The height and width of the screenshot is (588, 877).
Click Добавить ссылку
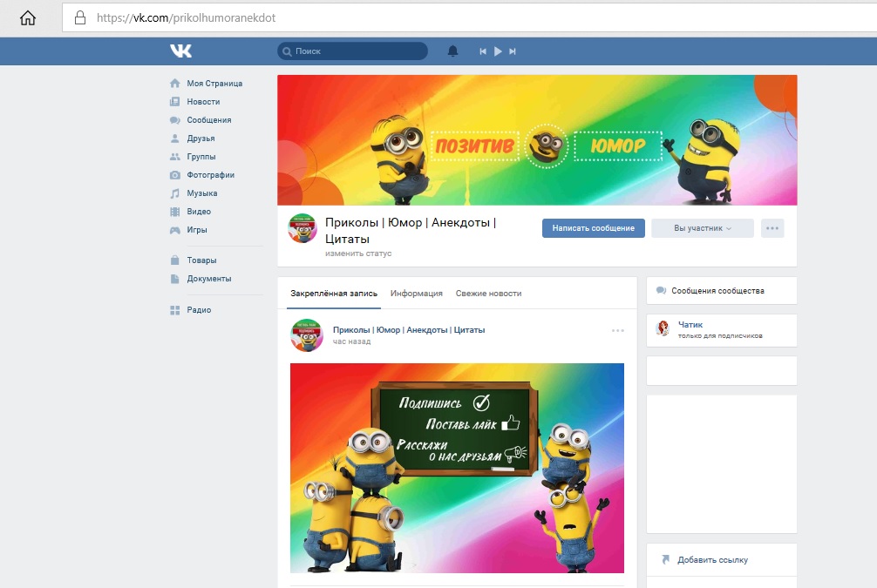tap(712, 559)
